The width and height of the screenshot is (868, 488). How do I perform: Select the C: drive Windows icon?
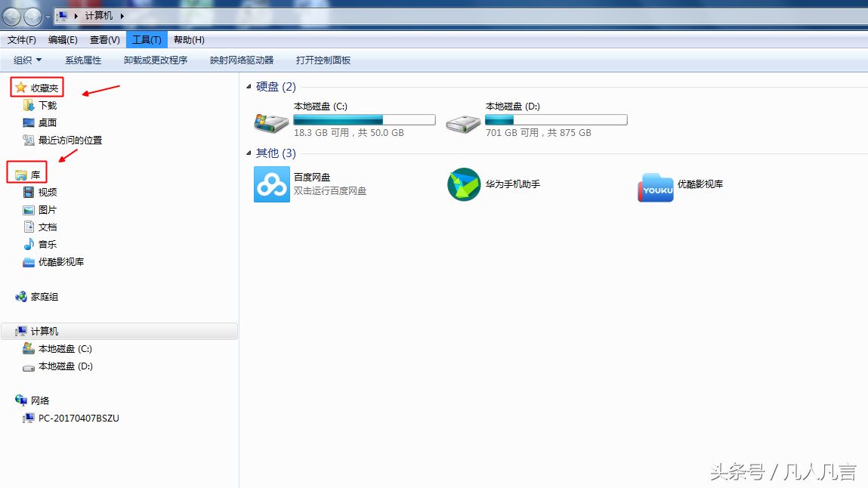pyautogui.click(x=271, y=123)
